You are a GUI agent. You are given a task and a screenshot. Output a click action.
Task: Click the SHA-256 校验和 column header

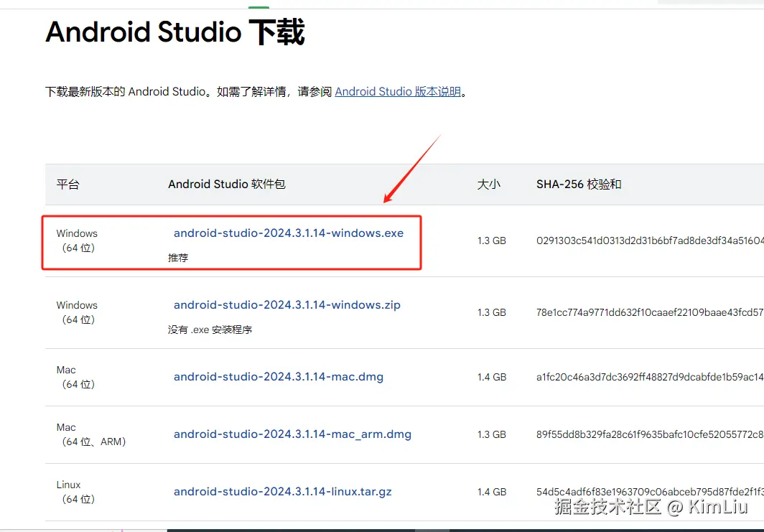[579, 184]
